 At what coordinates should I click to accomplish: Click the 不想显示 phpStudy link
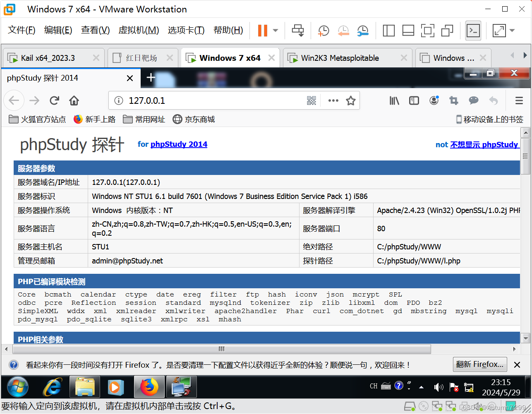(x=485, y=145)
